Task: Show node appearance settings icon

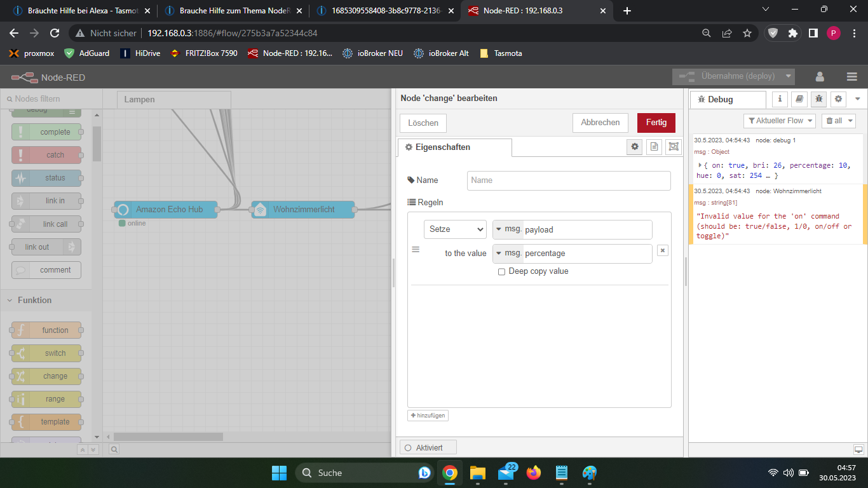Action: tap(674, 147)
